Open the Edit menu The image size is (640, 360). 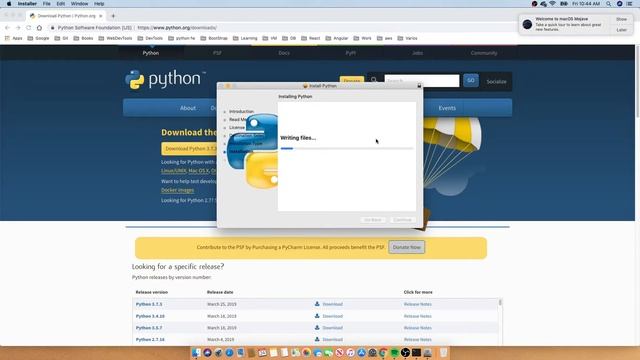(x=60, y=4)
